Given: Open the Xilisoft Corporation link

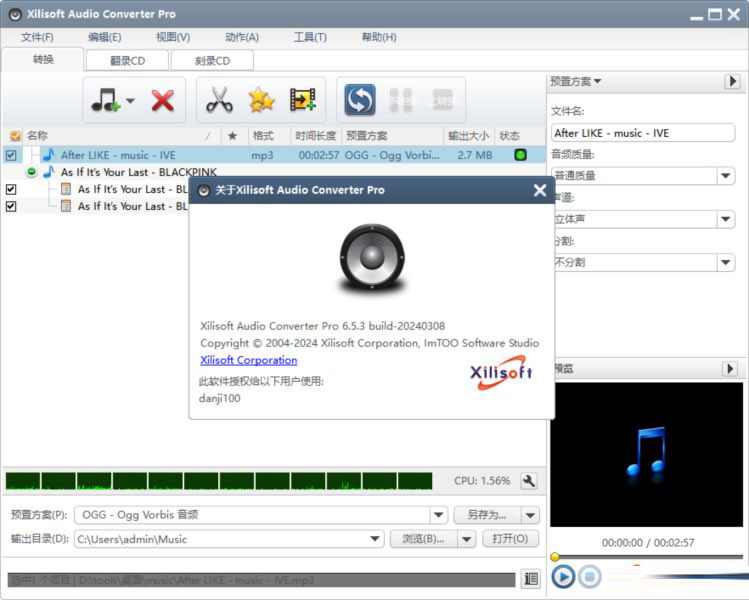Looking at the screenshot, I should (x=248, y=360).
